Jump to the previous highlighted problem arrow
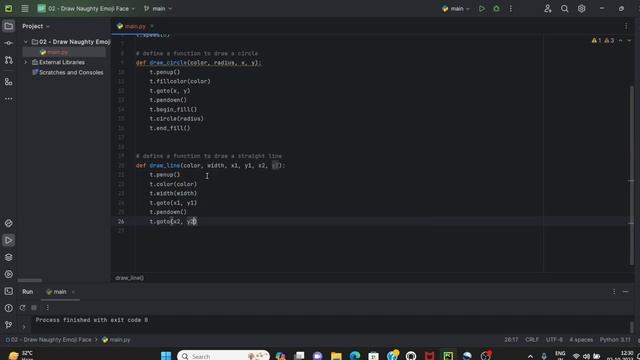The image size is (640, 360). tap(620, 40)
